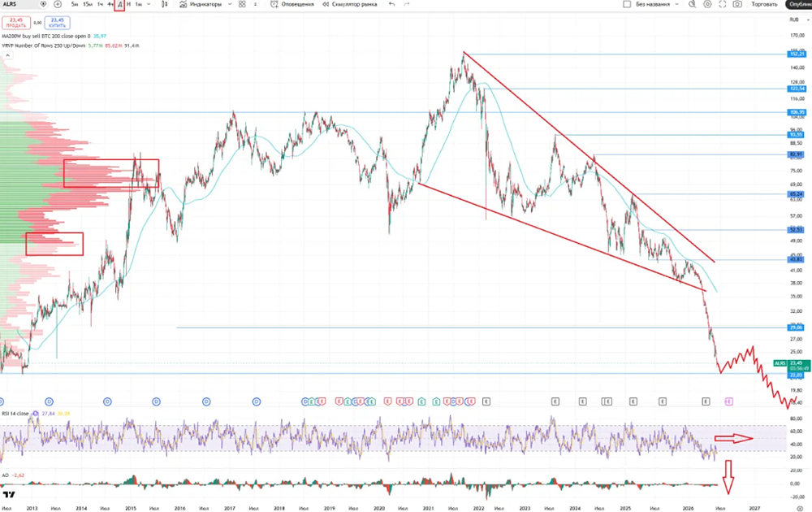Viewport: 812px width, 512px height.
Task: Click the 2027 label on the time axis
Action: tap(754, 509)
